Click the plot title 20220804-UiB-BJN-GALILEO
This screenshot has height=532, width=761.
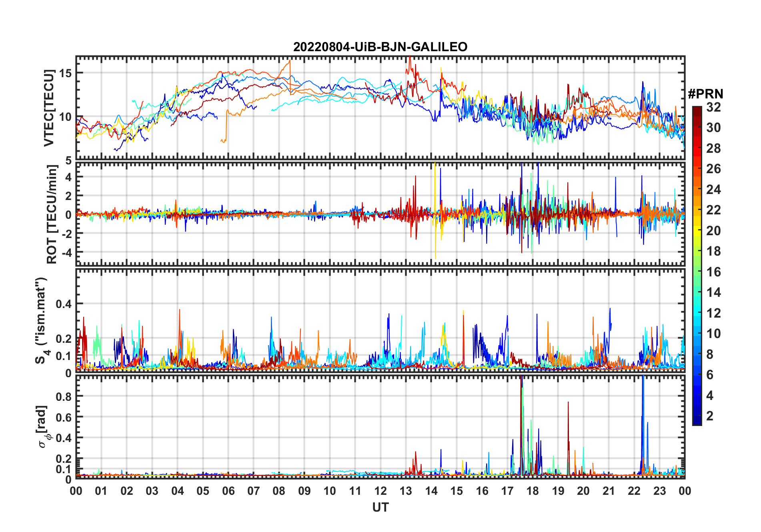point(380,47)
